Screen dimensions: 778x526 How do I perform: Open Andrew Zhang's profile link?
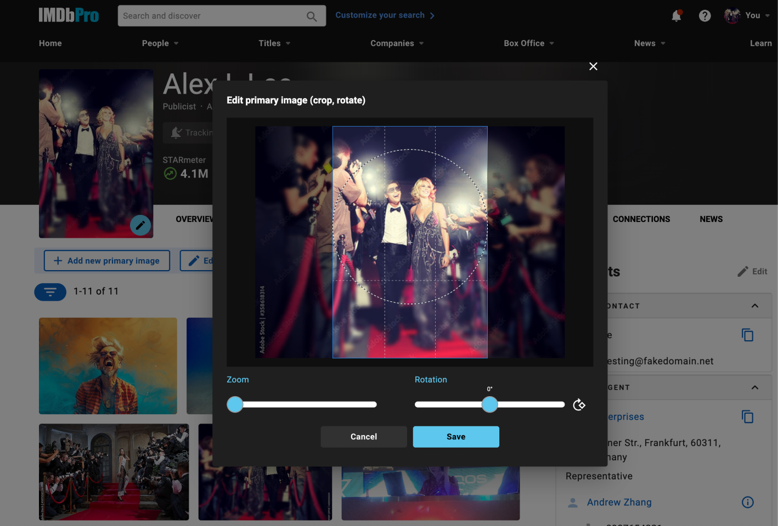(619, 502)
